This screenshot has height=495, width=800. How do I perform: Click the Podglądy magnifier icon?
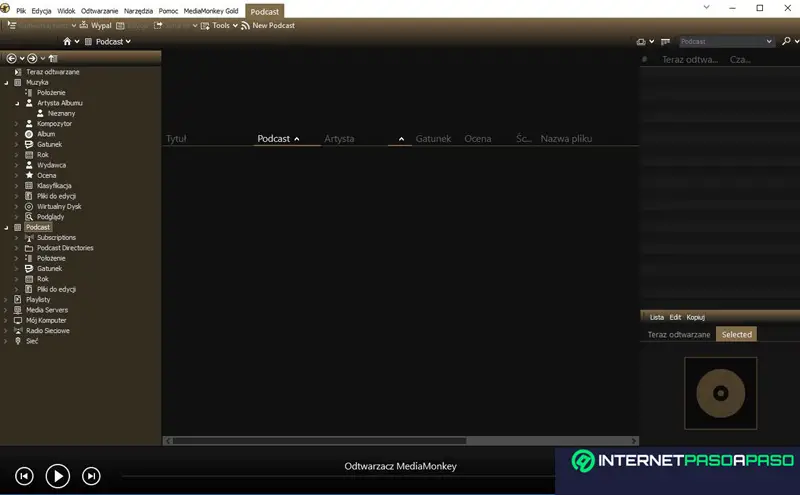tap(29, 217)
